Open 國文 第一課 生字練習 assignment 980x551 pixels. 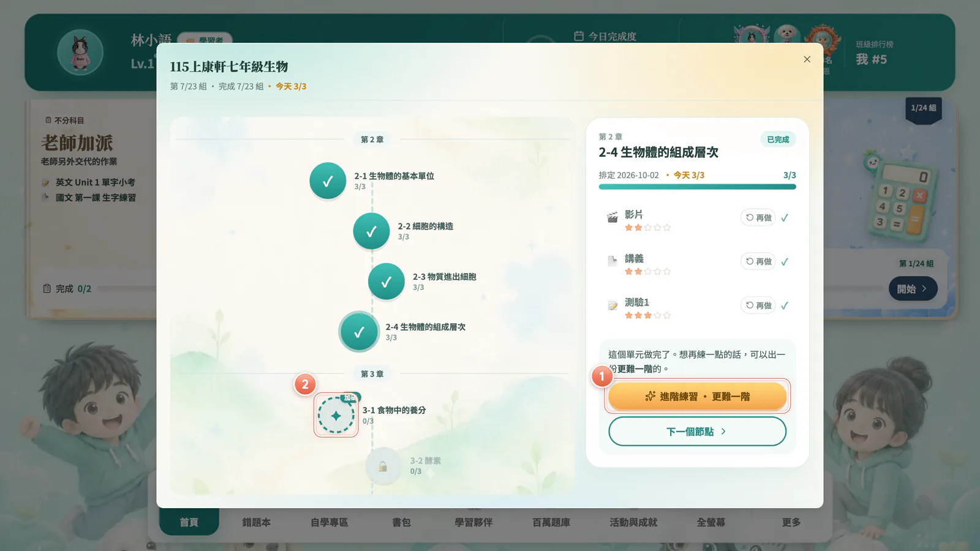tap(96, 197)
